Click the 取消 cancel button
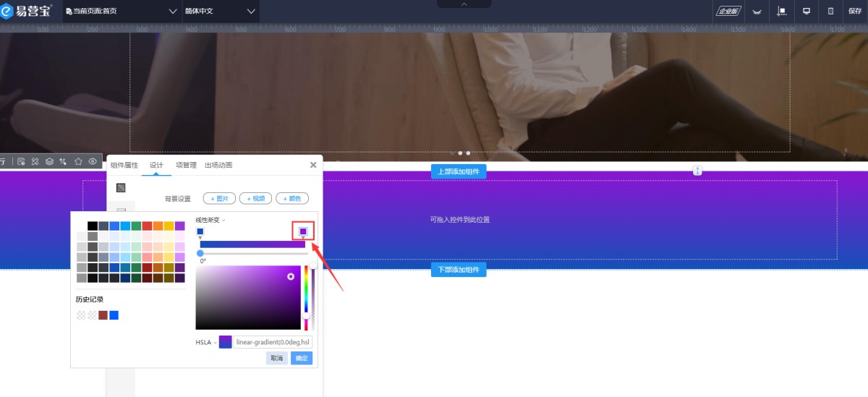The width and height of the screenshot is (868, 397). pyautogui.click(x=276, y=358)
